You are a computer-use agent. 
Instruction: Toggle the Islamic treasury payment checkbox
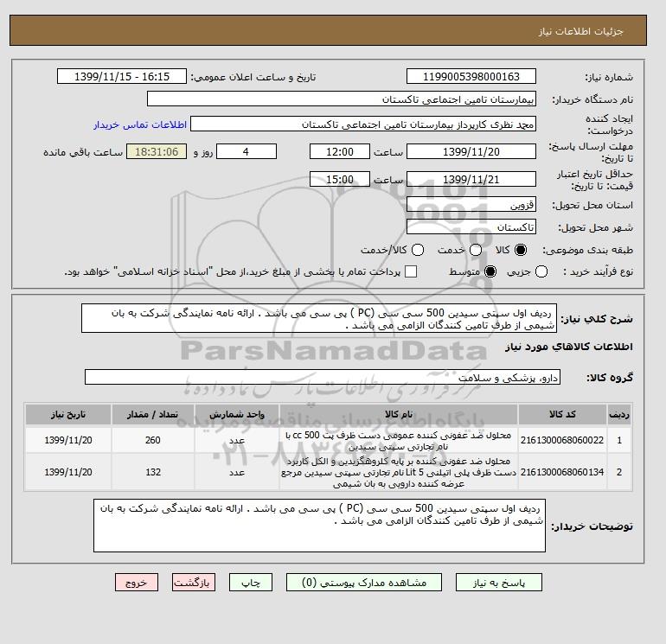[411, 271]
